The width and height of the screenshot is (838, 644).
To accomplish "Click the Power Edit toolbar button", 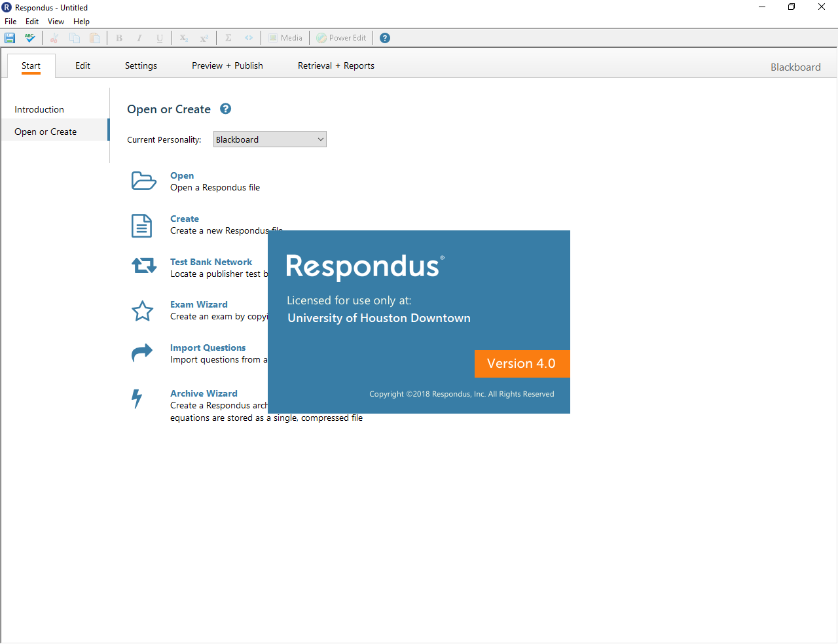I will [x=341, y=38].
